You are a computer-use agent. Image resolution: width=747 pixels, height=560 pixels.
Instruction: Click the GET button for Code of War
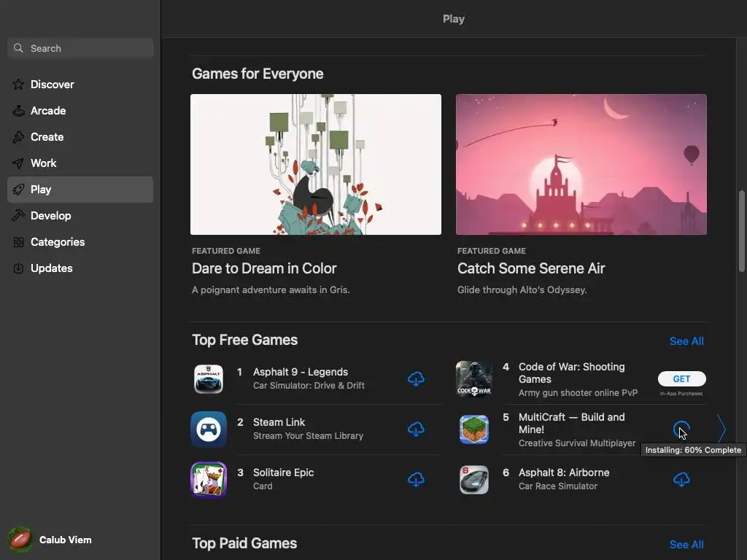682,379
